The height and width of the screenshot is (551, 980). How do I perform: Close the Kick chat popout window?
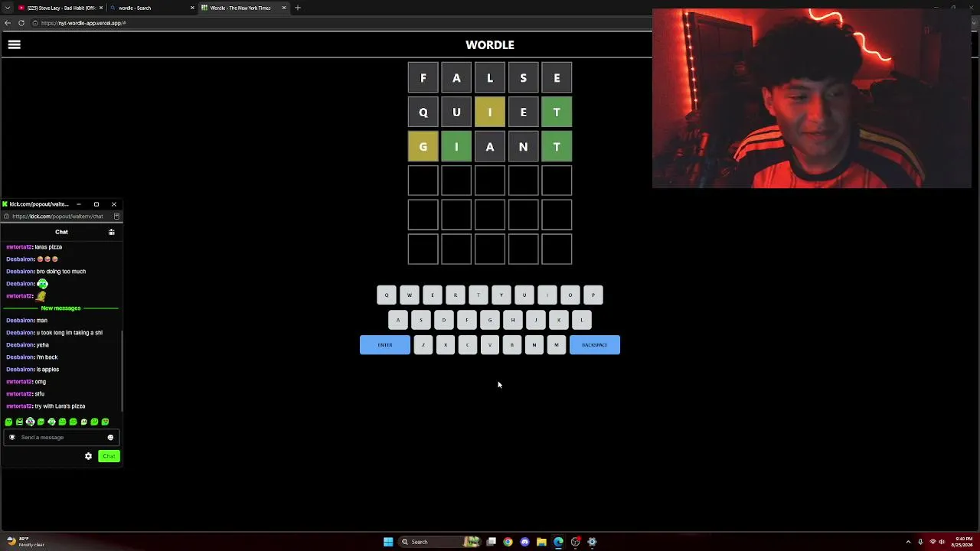click(114, 204)
